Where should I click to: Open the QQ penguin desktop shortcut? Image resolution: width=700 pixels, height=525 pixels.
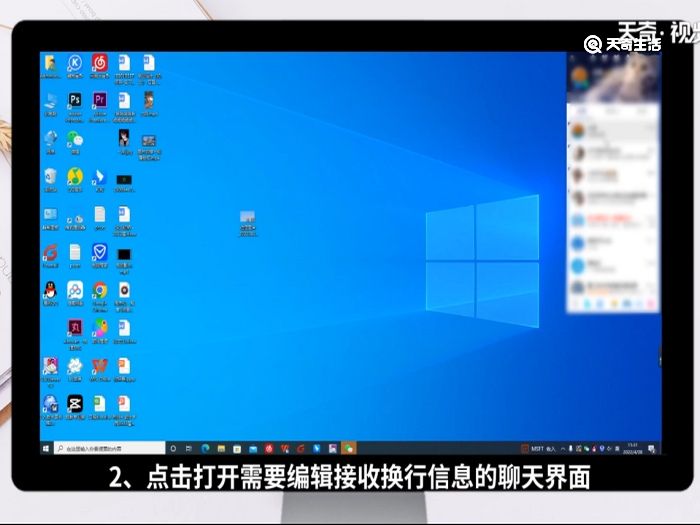[x=50, y=290]
